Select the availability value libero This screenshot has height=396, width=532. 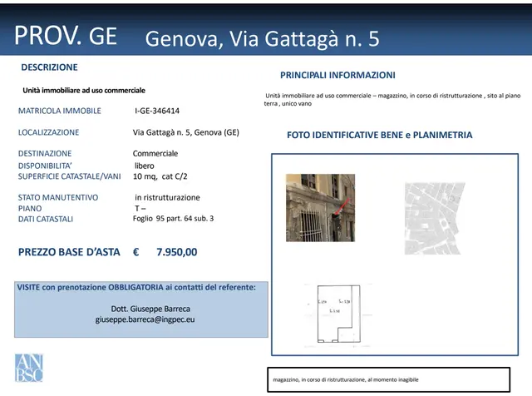point(144,166)
